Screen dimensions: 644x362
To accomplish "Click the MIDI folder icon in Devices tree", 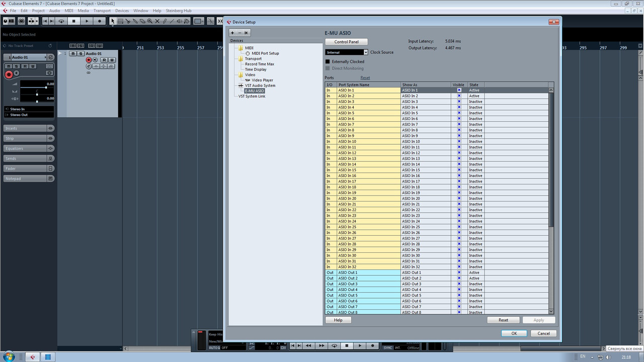I will click(x=241, y=48).
